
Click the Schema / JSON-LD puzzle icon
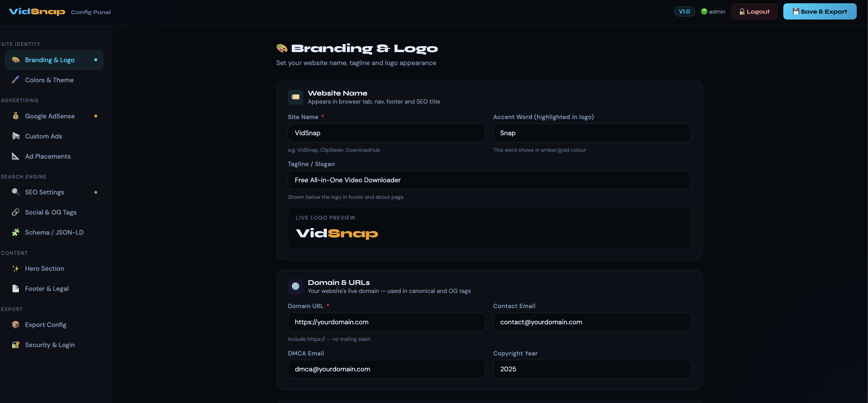pyautogui.click(x=15, y=232)
